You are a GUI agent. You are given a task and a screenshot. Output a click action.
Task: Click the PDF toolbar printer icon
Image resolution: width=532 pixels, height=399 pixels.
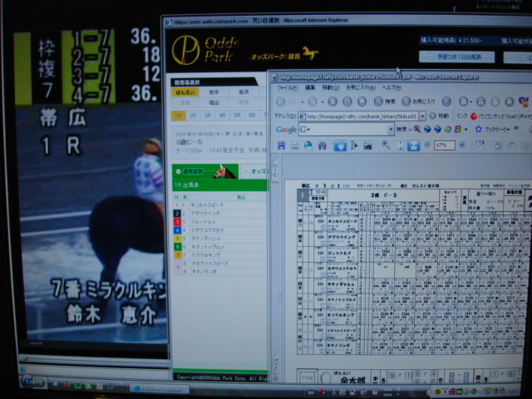pyautogui.click(x=295, y=146)
